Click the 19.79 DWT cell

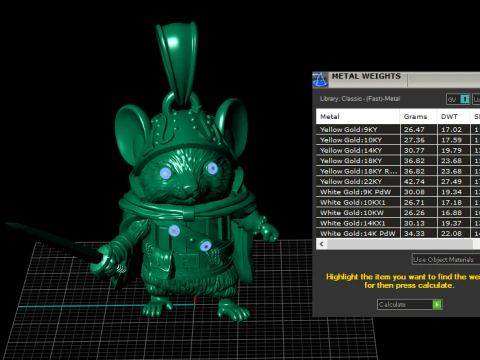454,150
